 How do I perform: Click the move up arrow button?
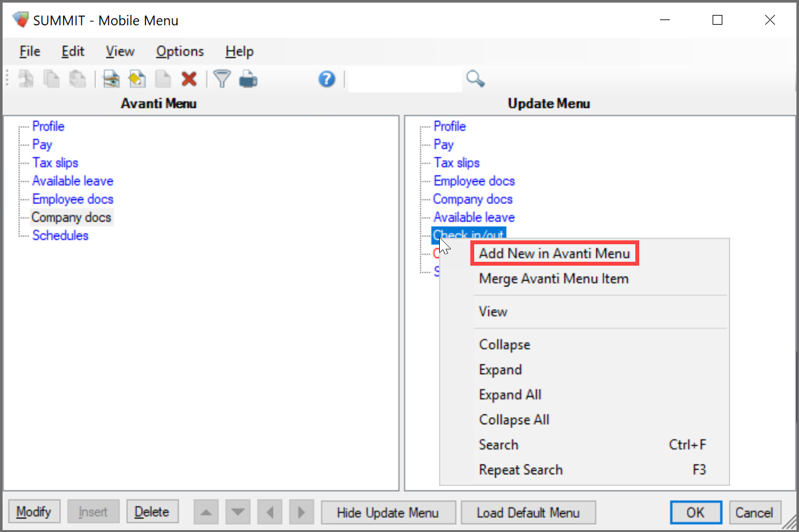(x=207, y=512)
